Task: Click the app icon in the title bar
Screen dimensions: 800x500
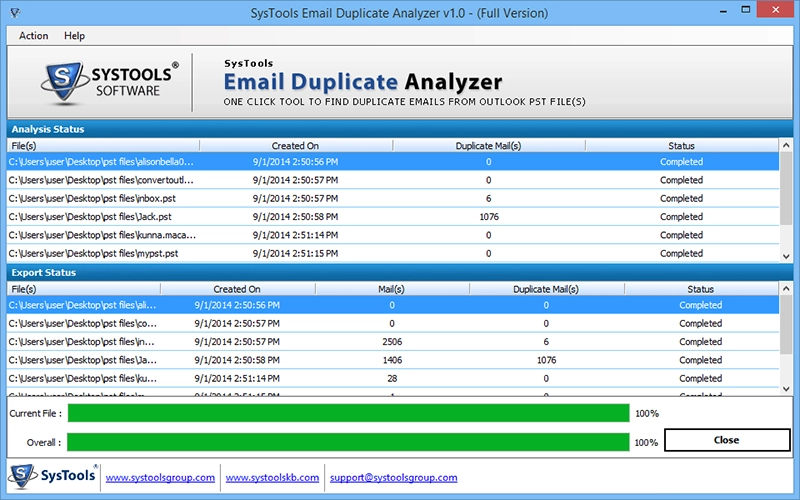Action: tap(15, 13)
